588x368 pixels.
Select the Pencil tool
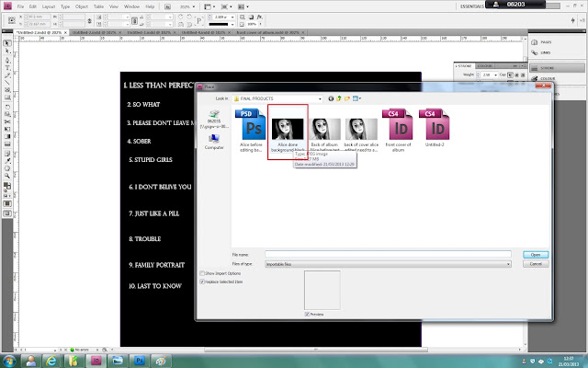pyautogui.click(x=7, y=75)
